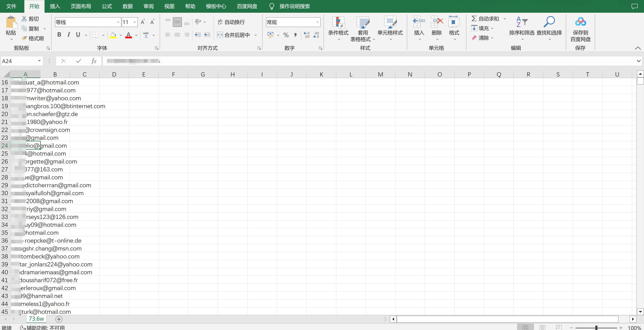Viewport: 644px width, 330px height.
Task: Open Cell Styles (单元格样式)
Action: click(x=390, y=29)
